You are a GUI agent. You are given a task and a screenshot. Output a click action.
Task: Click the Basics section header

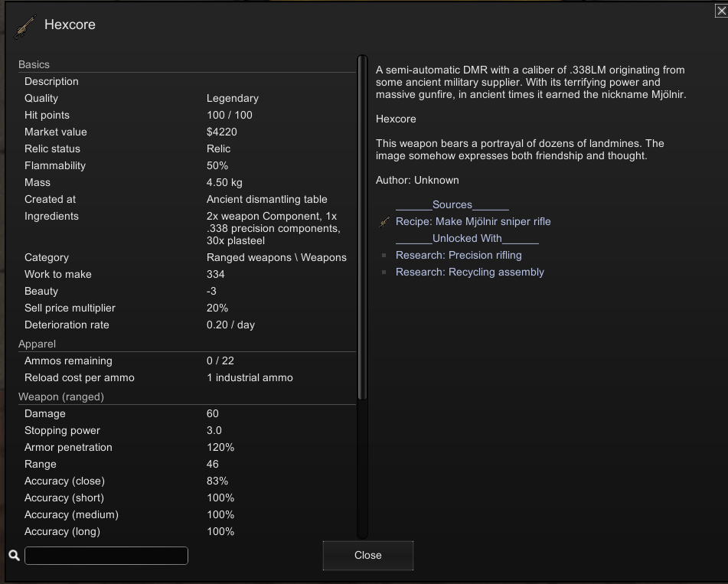(x=34, y=64)
